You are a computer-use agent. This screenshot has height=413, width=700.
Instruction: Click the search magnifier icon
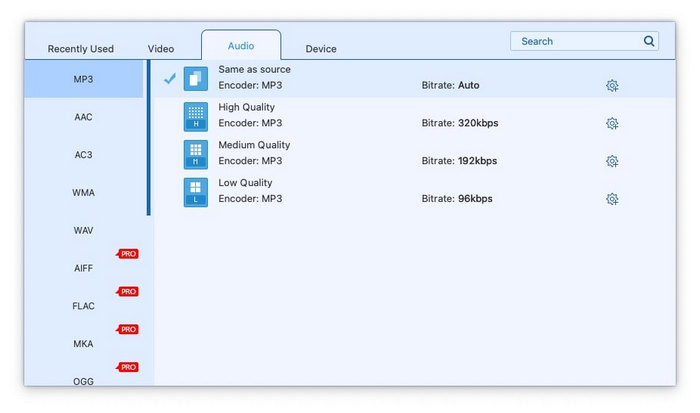point(649,42)
